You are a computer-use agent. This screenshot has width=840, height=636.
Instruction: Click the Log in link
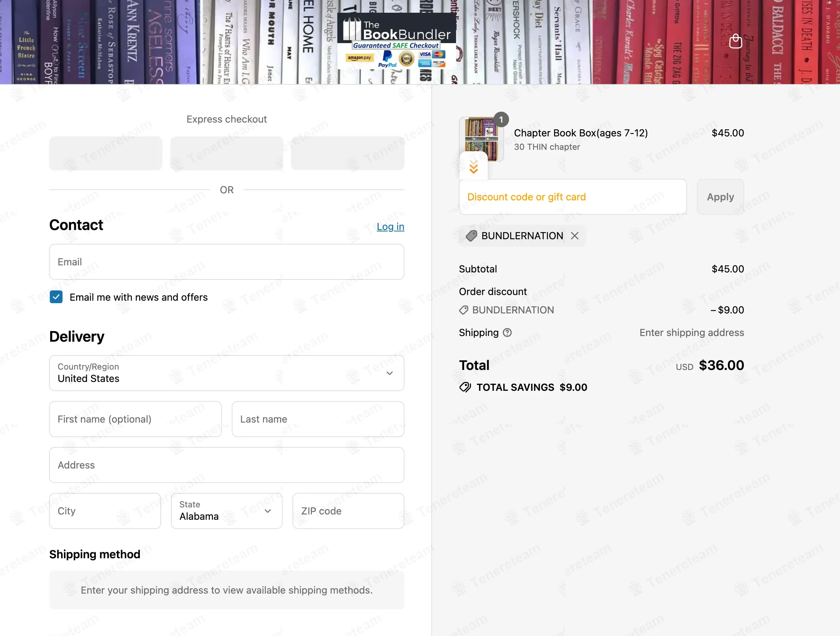[390, 227]
